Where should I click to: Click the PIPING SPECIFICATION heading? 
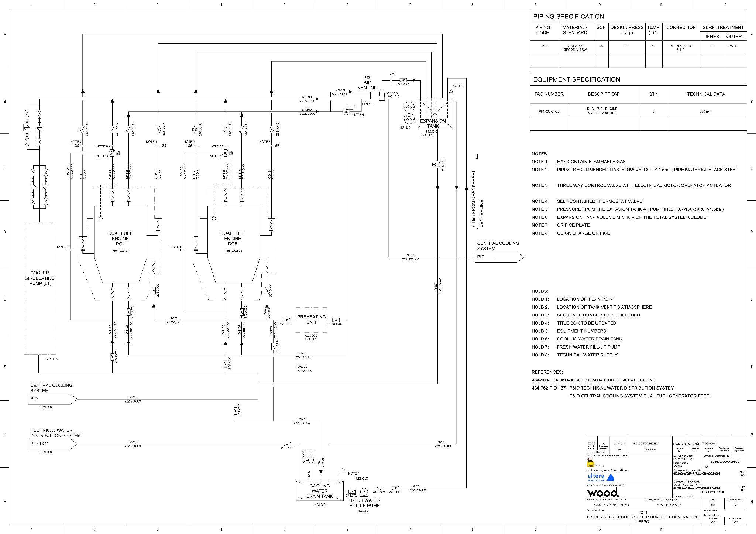[x=568, y=17]
